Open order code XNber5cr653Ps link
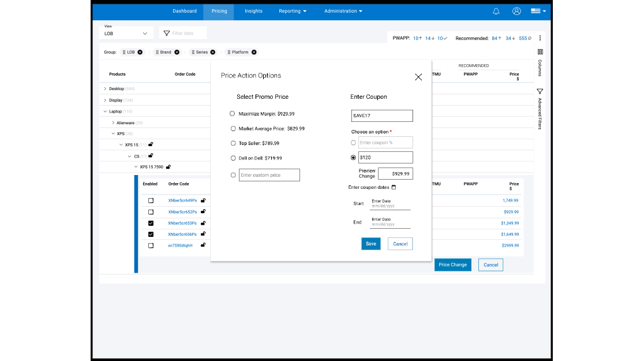 tap(182, 224)
